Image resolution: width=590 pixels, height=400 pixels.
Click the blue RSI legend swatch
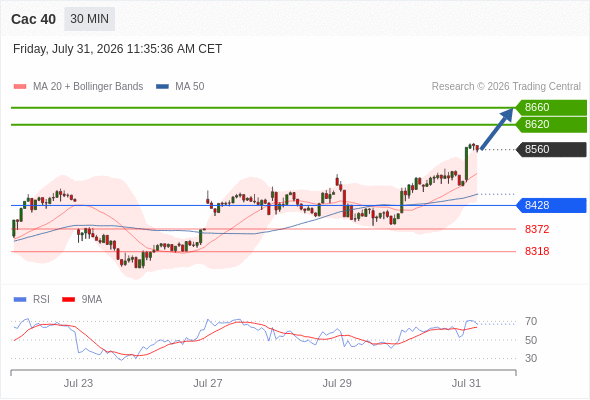pos(20,300)
